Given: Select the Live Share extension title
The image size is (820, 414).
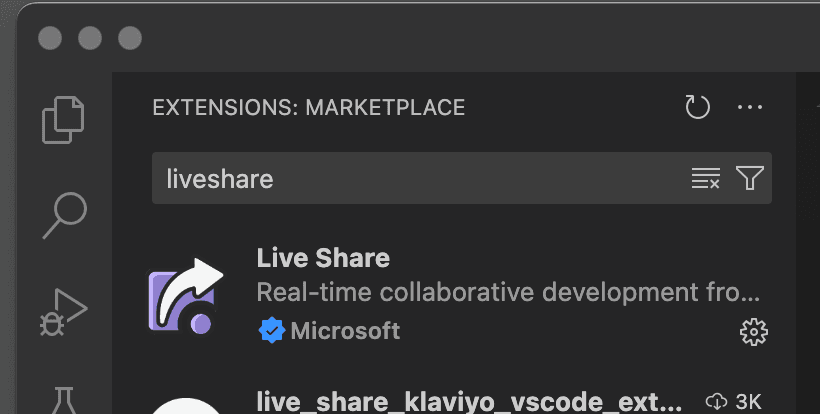Looking at the screenshot, I should (323, 258).
